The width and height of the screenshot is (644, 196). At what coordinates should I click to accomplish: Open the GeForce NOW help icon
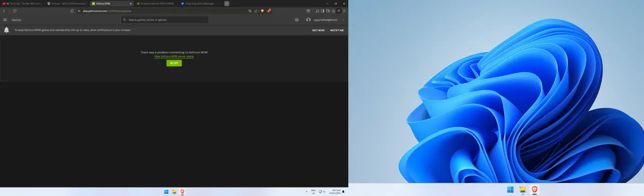(297, 20)
